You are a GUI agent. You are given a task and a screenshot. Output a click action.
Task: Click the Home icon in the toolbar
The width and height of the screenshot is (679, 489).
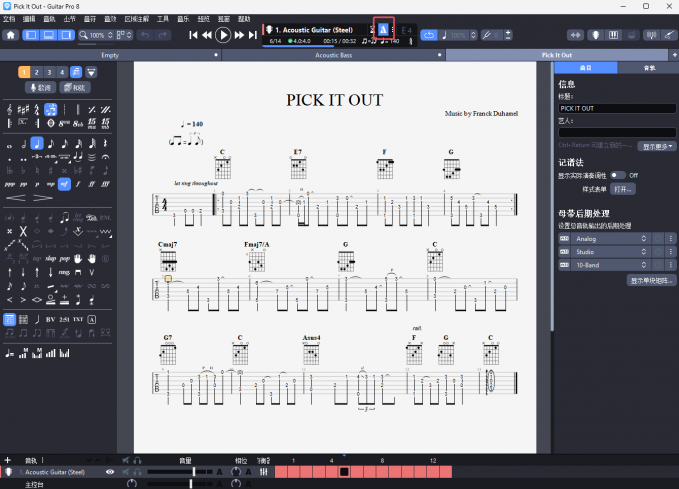[x=11, y=35]
